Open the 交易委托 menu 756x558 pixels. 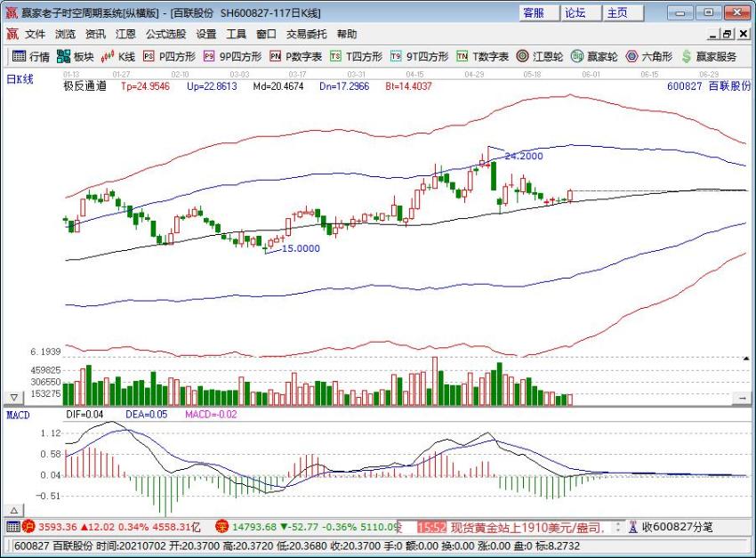[x=306, y=34]
